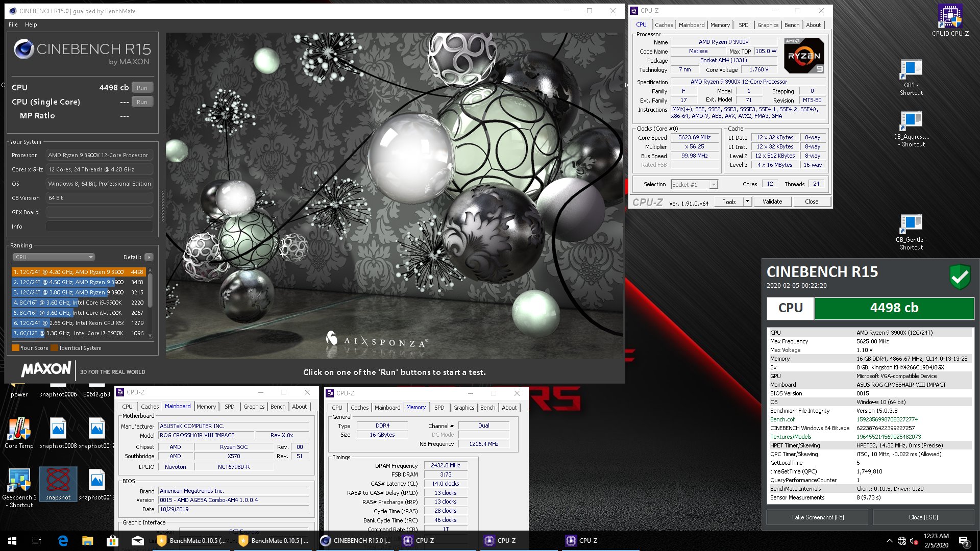Open the snaphsot0008 image file icon

tap(58, 434)
